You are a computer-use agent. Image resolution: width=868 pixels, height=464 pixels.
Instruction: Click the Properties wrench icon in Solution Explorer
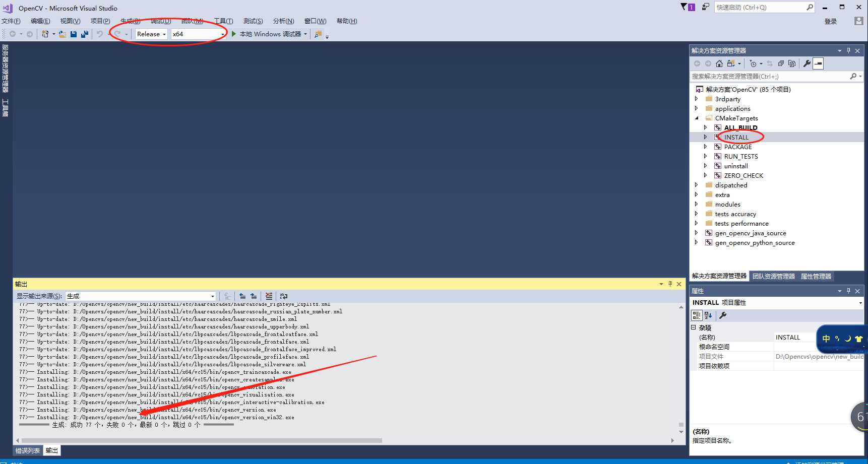click(x=807, y=63)
